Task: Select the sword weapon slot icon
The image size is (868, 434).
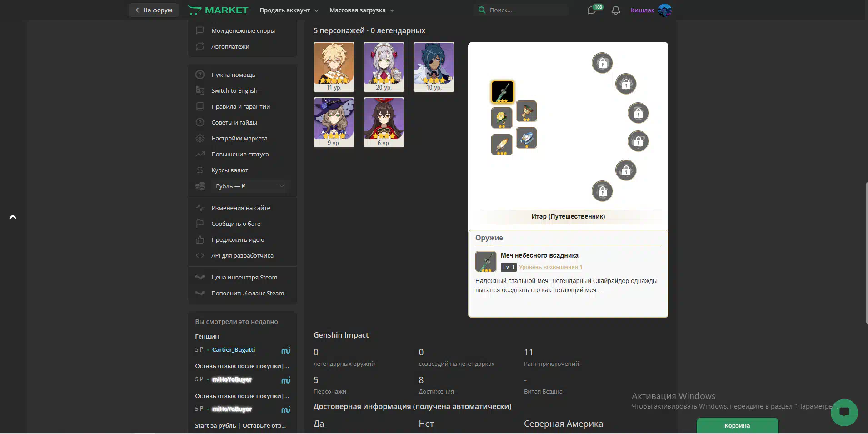Action: (503, 92)
